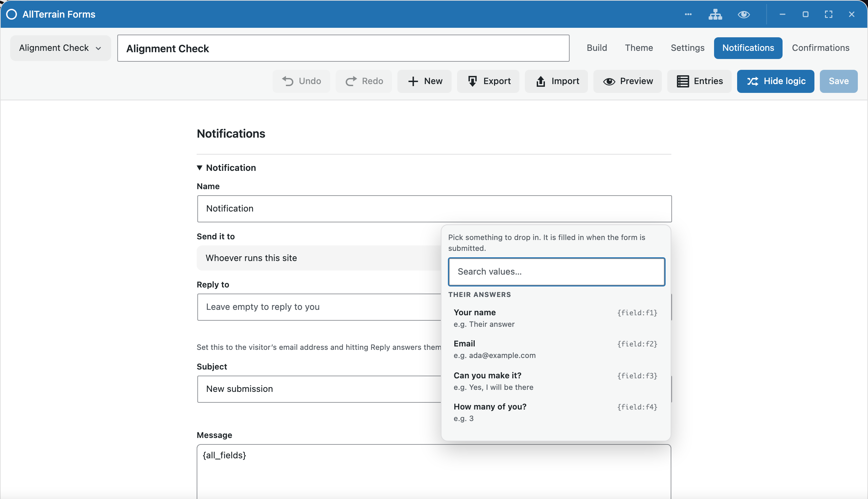Image resolution: width=868 pixels, height=499 pixels.
Task: Maximize the window with the square icon
Action: click(805, 14)
